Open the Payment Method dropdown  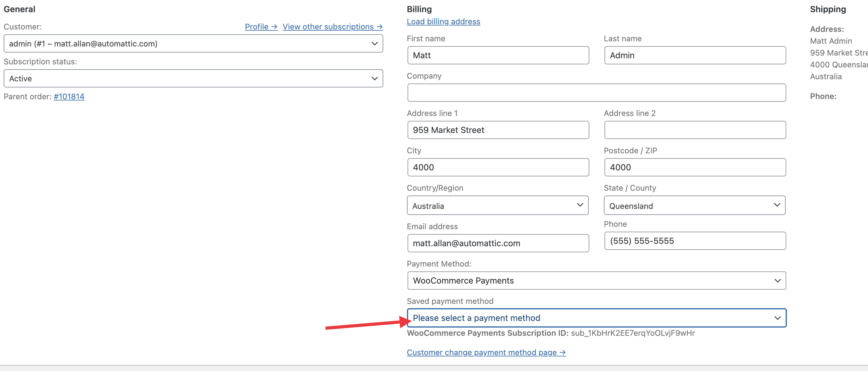(596, 281)
